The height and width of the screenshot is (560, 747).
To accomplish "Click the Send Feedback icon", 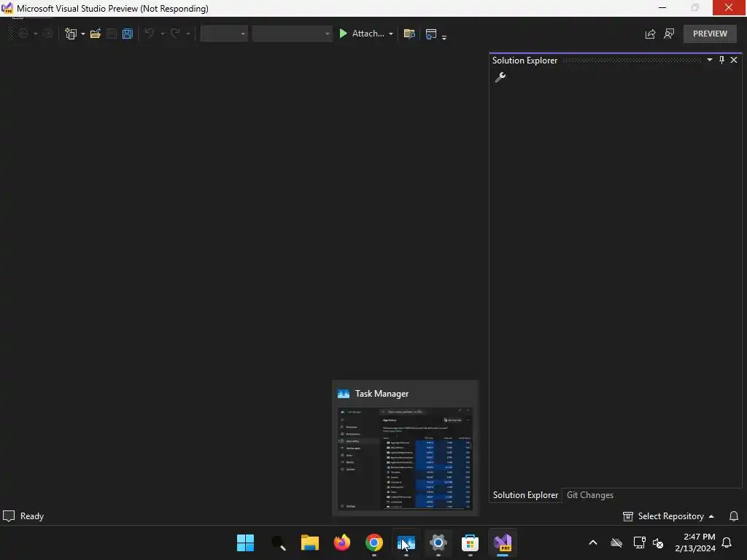I will (669, 34).
